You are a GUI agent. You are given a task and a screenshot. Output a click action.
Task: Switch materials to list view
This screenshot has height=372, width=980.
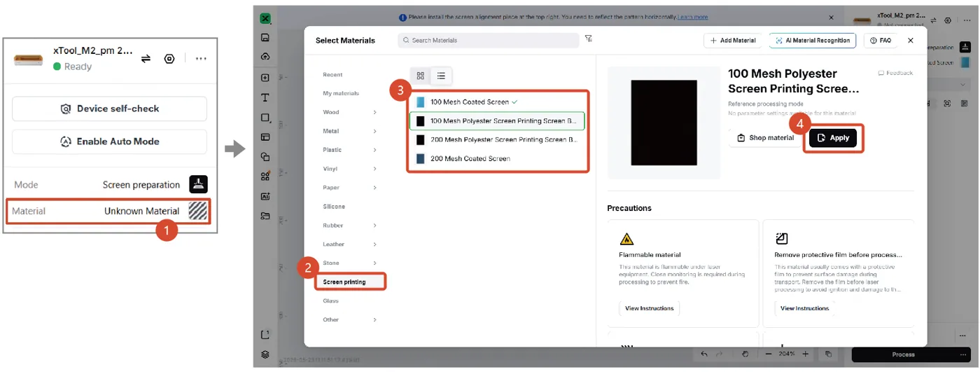[x=442, y=76]
